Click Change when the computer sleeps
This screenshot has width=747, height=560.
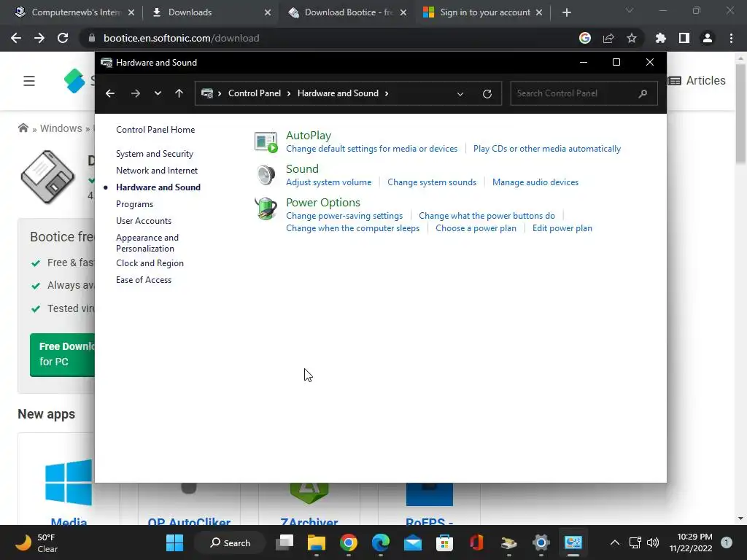tap(352, 228)
